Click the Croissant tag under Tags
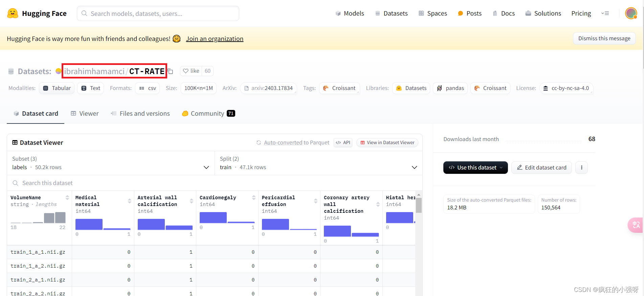 click(339, 88)
